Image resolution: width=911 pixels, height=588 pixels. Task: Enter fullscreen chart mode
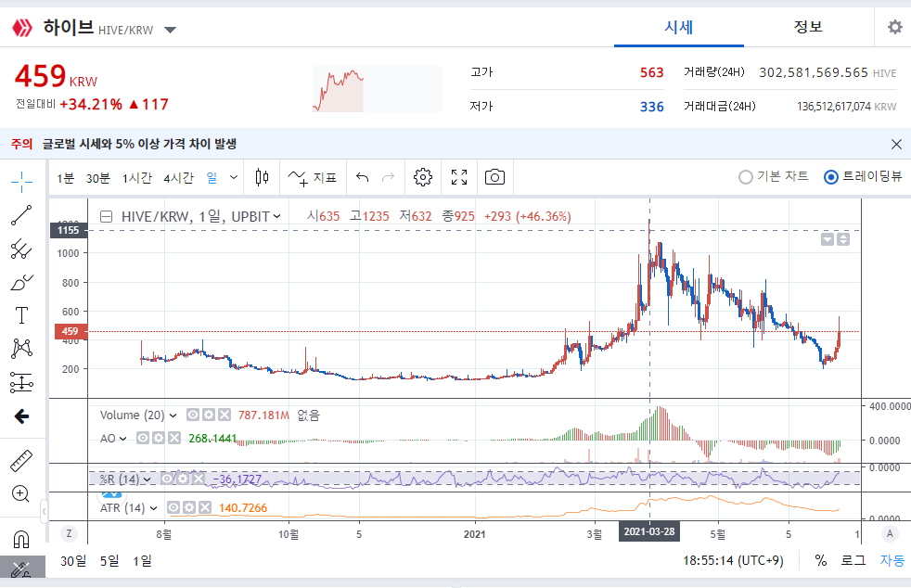point(459,177)
